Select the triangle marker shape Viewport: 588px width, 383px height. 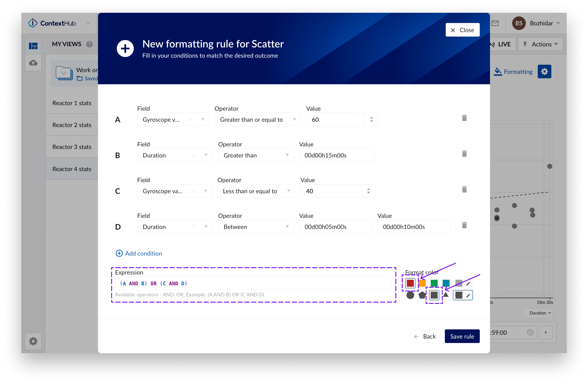click(446, 294)
